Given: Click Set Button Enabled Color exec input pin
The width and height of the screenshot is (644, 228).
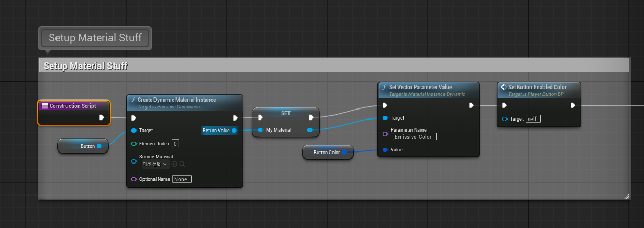Looking at the screenshot, I should [x=504, y=105].
